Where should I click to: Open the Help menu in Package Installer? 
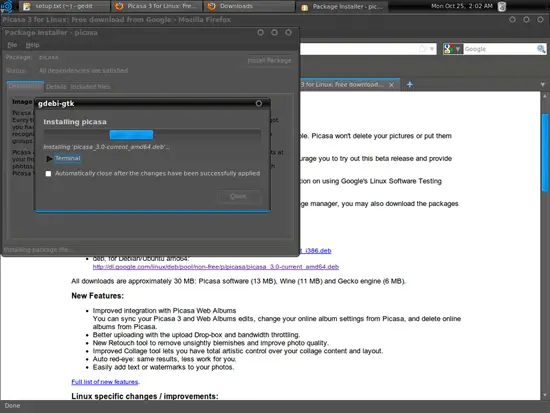pyautogui.click(x=32, y=45)
